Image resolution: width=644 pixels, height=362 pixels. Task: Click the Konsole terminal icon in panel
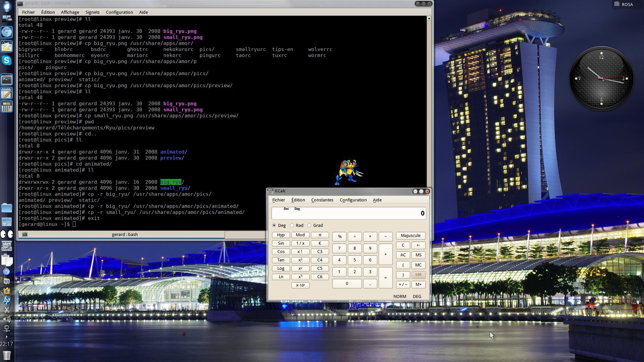[x=7, y=79]
